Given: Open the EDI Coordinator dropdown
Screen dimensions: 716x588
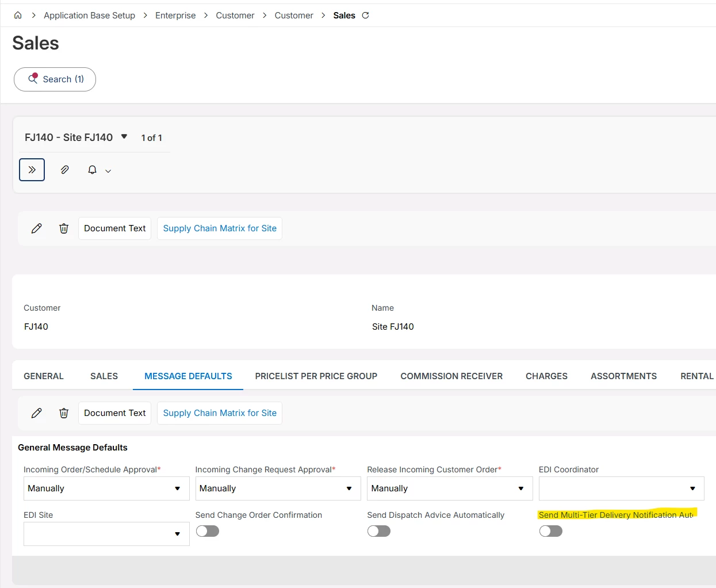Looking at the screenshot, I should 621,488.
